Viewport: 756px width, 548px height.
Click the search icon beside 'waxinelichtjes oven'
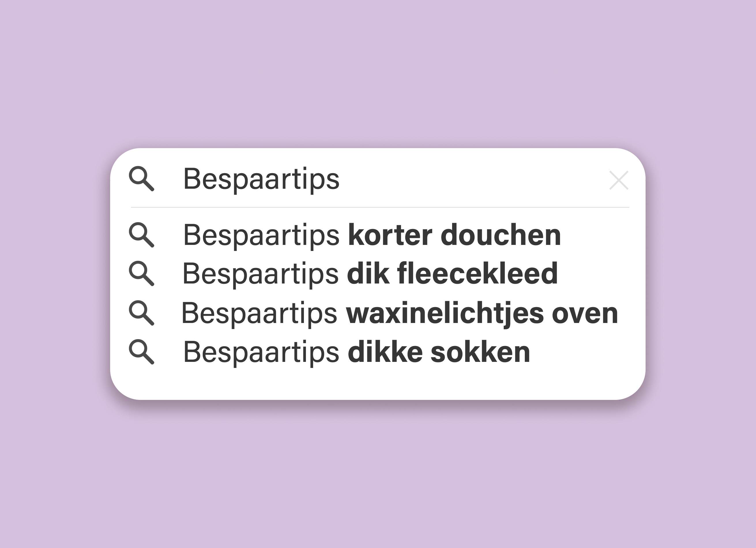(142, 313)
